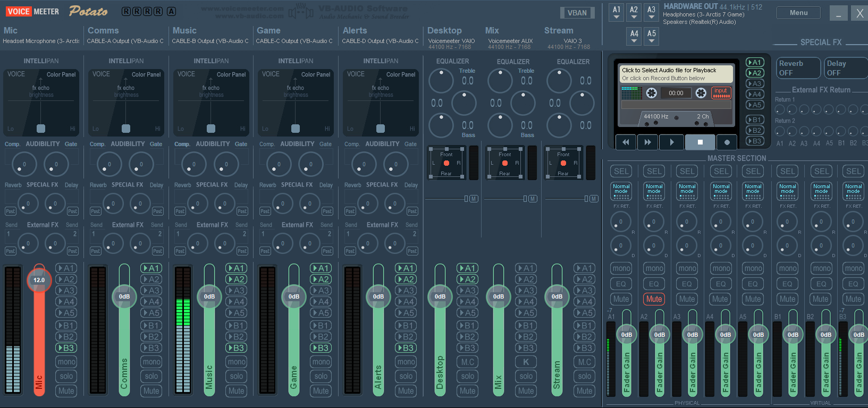Set the Music strip to mono

click(237, 362)
